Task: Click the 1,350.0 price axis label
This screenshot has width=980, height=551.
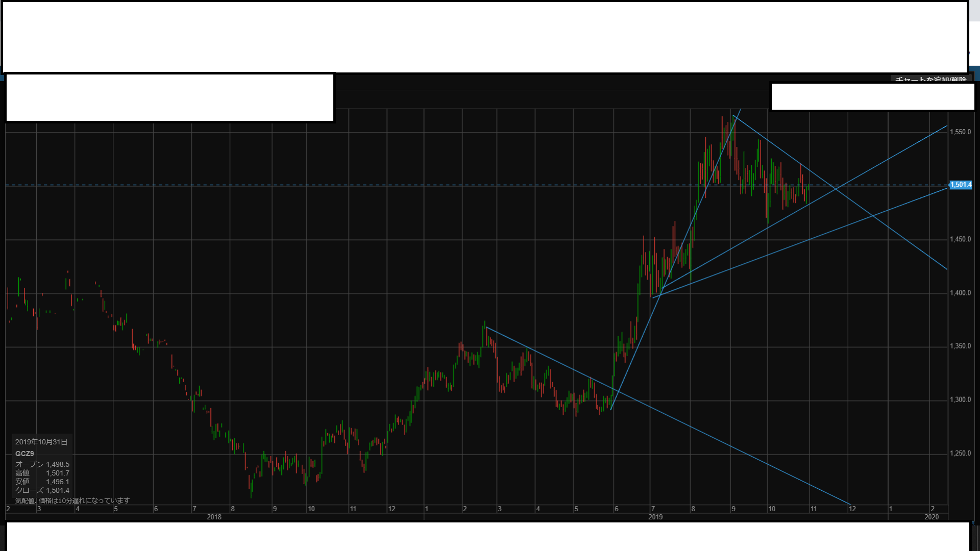Action: click(x=960, y=346)
